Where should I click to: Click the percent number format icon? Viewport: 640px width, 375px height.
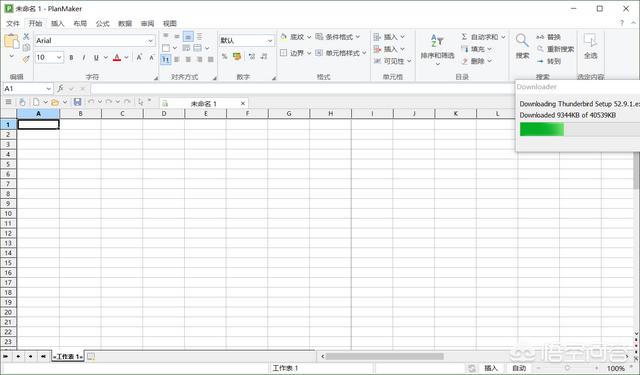224,56
